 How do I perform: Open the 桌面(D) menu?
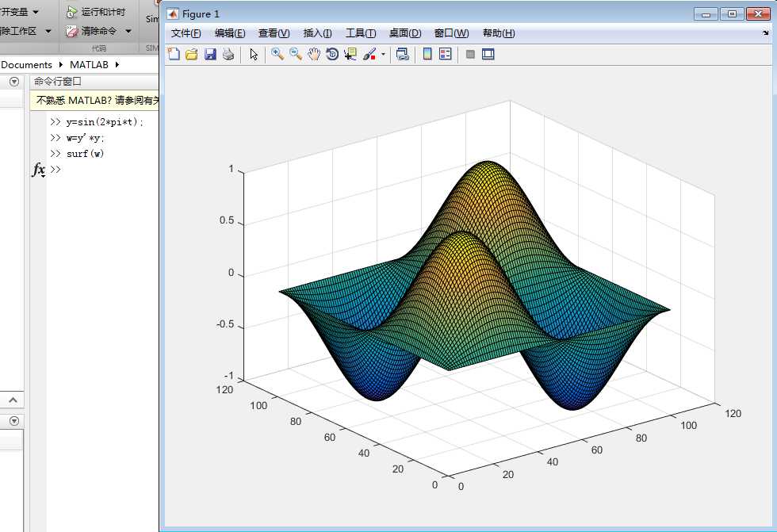(405, 33)
